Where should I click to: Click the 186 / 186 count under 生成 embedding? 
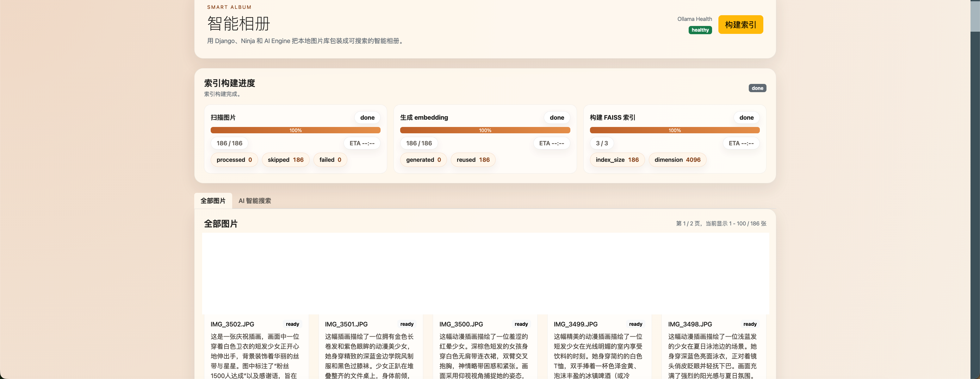coord(419,144)
